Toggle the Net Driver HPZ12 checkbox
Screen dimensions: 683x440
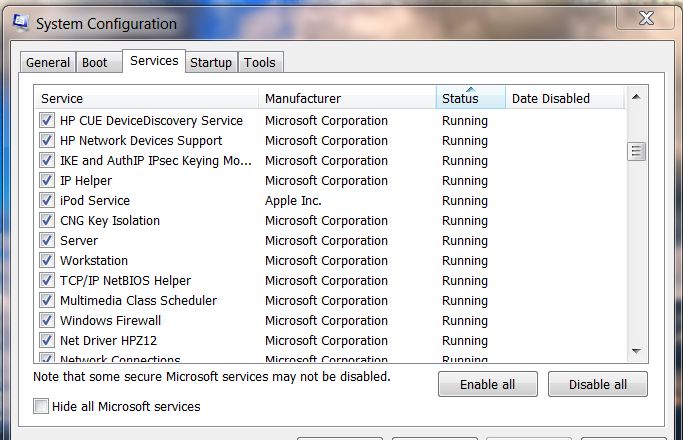pos(47,341)
